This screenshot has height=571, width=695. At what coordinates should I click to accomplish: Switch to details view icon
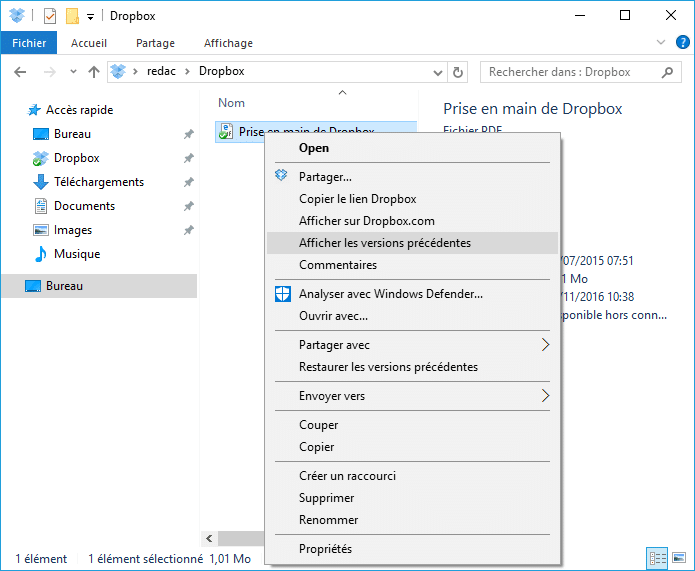tap(658, 558)
